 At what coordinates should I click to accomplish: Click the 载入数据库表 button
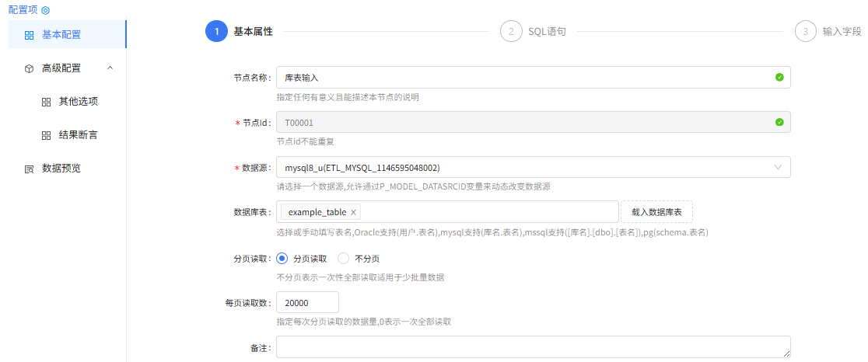[656, 211]
